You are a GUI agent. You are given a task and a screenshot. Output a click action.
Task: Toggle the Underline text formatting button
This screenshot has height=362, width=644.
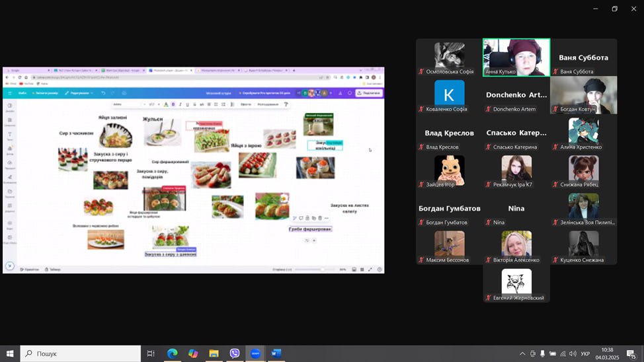pyautogui.click(x=188, y=104)
